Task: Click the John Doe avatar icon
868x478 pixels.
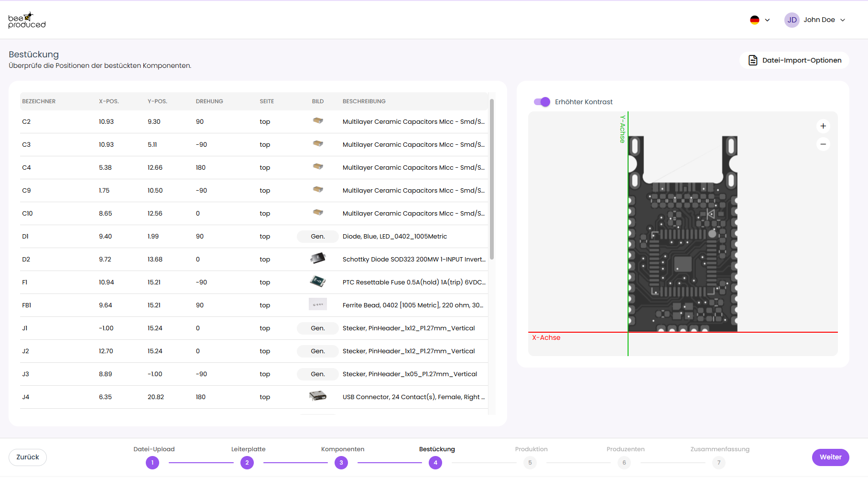Action: 792,20
